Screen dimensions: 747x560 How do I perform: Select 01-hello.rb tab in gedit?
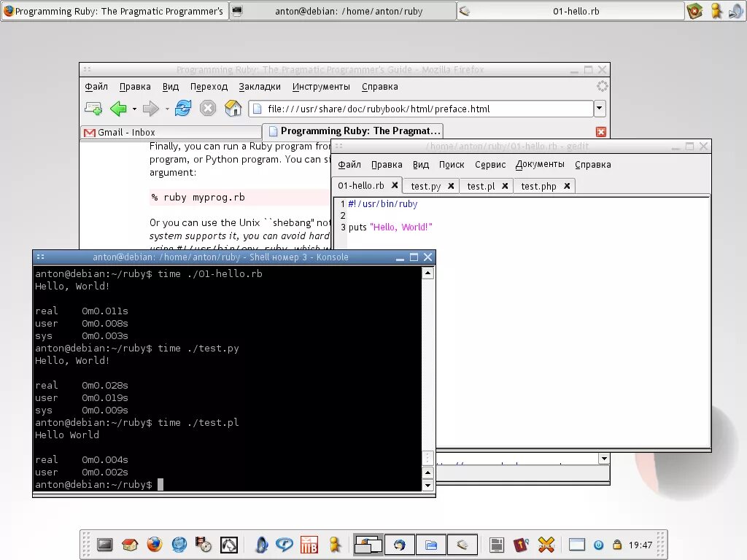pos(360,186)
